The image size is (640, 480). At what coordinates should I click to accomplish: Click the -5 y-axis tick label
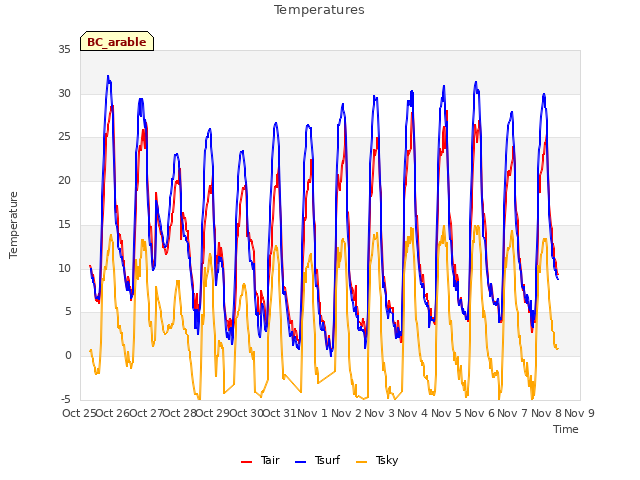click(x=66, y=399)
